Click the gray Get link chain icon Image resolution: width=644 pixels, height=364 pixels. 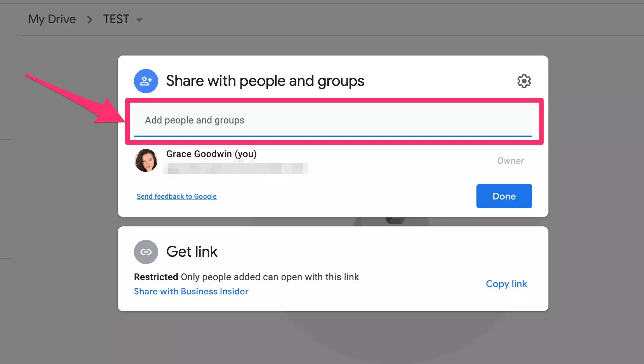146,252
